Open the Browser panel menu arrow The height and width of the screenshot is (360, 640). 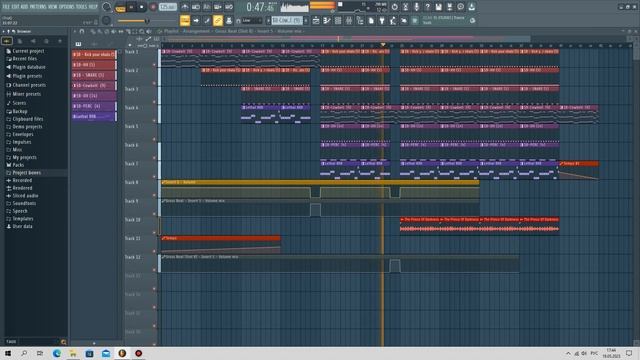4,31
